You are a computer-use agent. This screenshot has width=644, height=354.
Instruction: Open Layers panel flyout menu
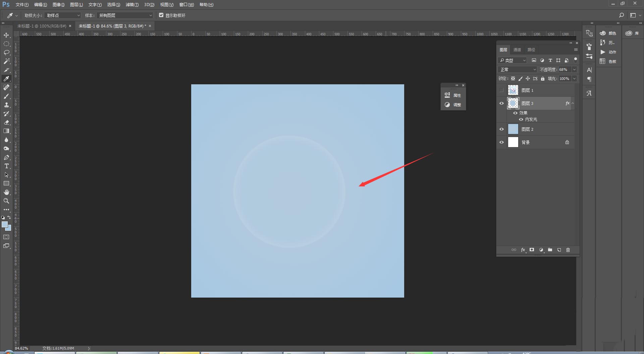[x=576, y=50]
